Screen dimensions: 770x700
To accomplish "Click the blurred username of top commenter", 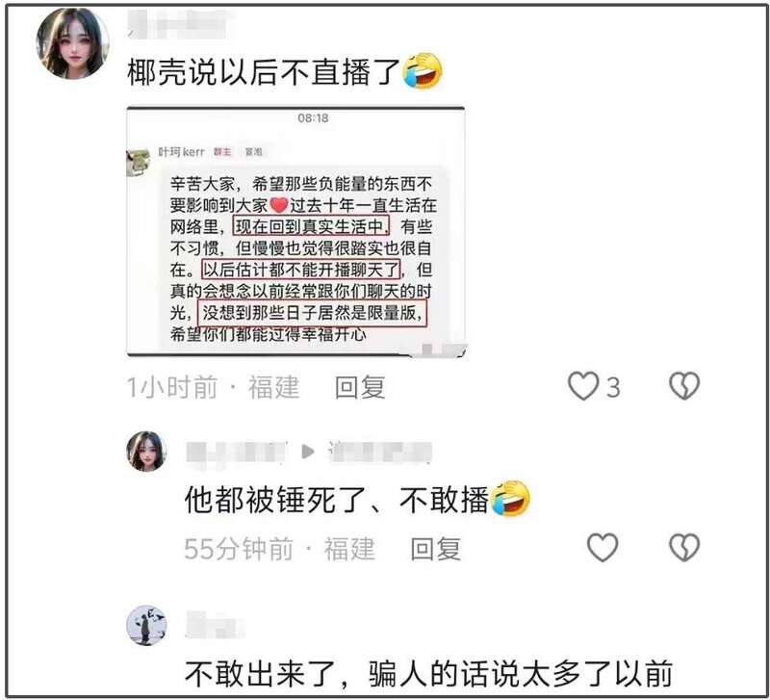I will coord(181,25).
